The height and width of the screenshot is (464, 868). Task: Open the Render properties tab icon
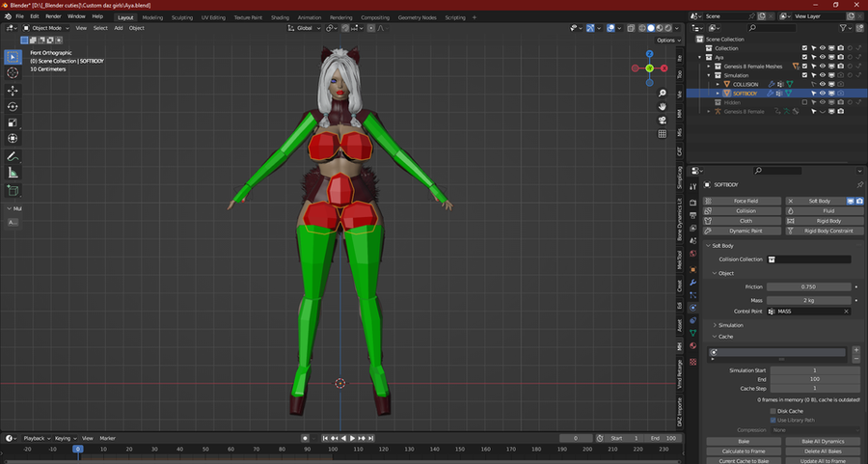(x=693, y=203)
